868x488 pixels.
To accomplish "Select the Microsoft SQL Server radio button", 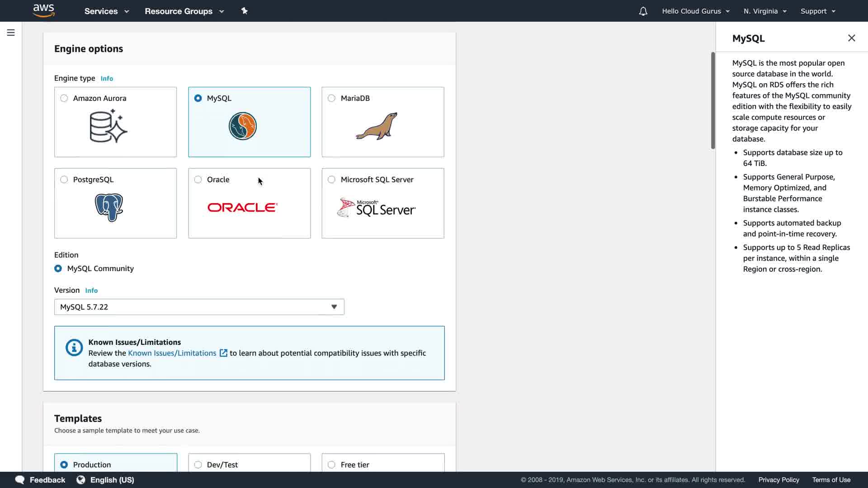I will coord(332,180).
